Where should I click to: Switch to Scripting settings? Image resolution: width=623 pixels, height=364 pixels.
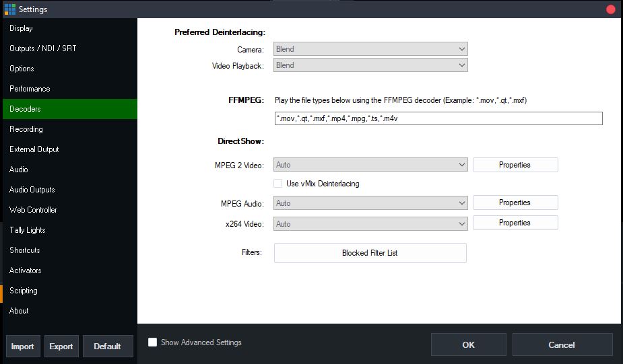pos(70,291)
